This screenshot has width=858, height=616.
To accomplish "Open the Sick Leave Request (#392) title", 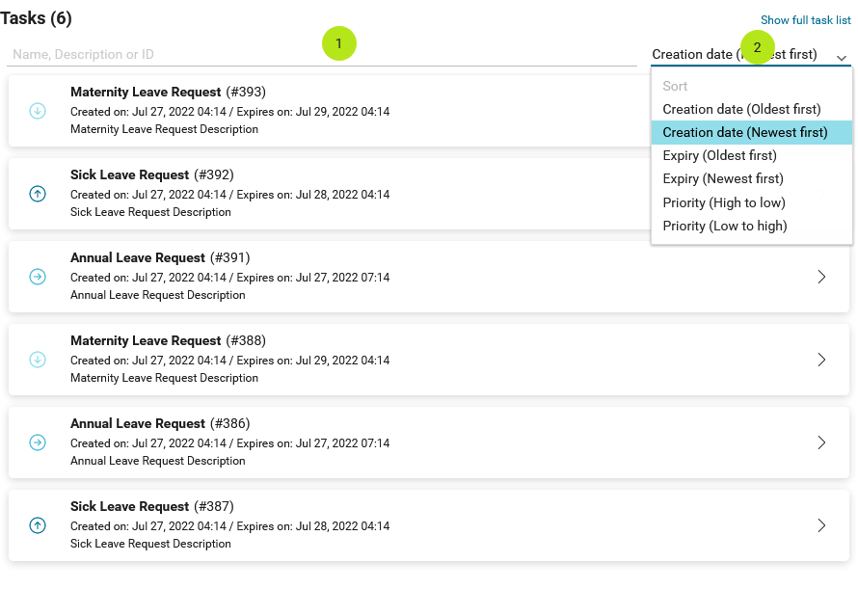I will 151,175.
